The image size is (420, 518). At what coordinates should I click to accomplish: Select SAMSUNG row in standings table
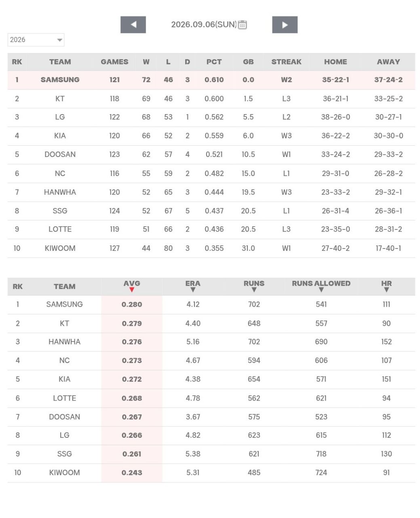pyautogui.click(x=211, y=80)
